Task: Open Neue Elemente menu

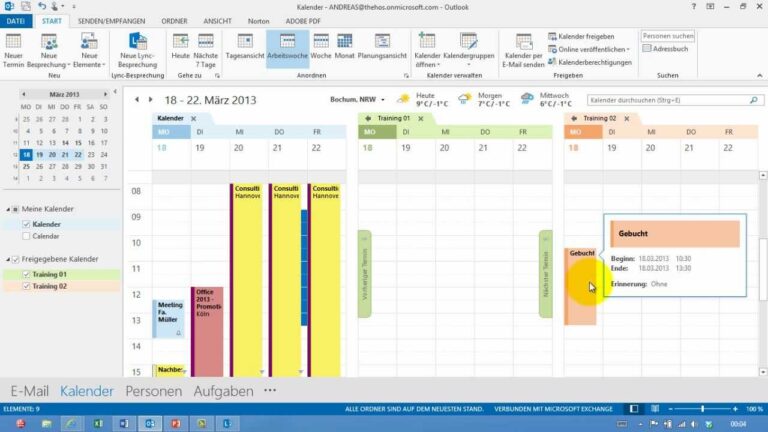Action: click(x=89, y=50)
